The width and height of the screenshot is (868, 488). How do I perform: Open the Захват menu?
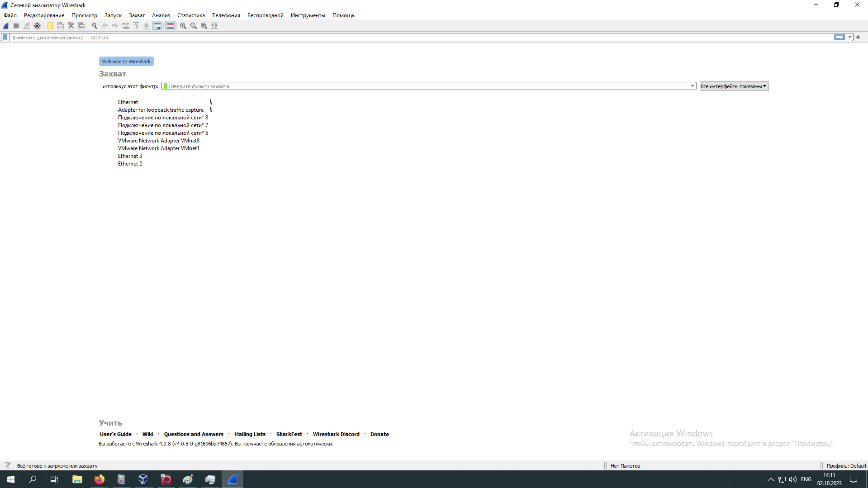coord(137,15)
